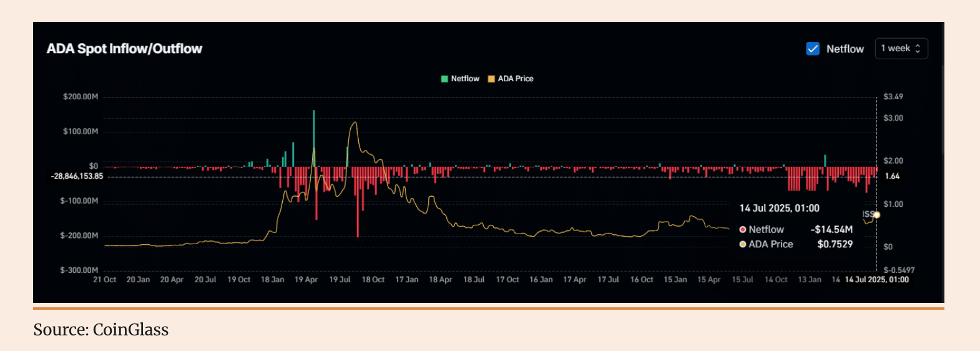Click the 19 Apr date on the x-axis
This screenshot has height=351, width=980.
click(306, 280)
